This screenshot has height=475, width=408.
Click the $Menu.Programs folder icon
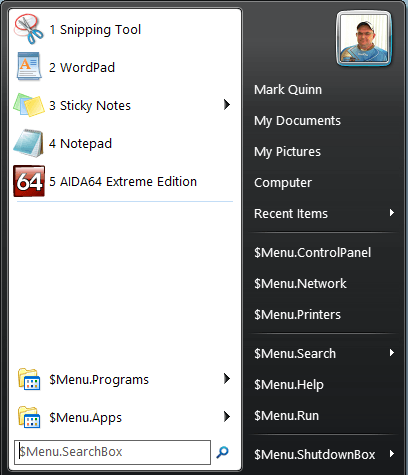29,379
